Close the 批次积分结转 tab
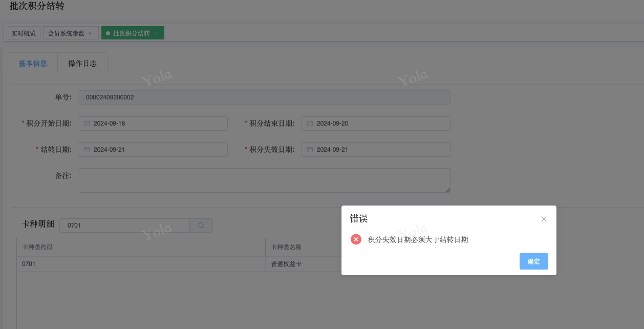644x329 pixels. (156, 33)
